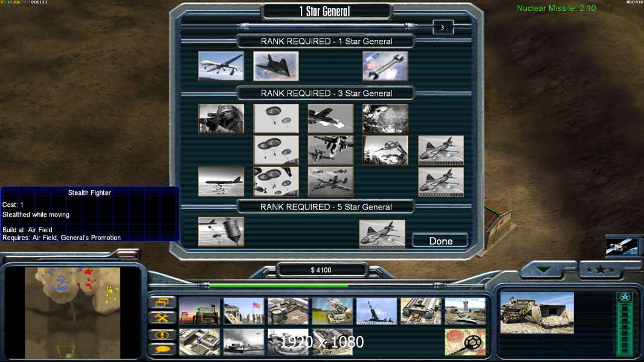This screenshot has width=644, height=362.
Task: Build the Cold Fusion Reactor
Action: [x=199, y=311]
